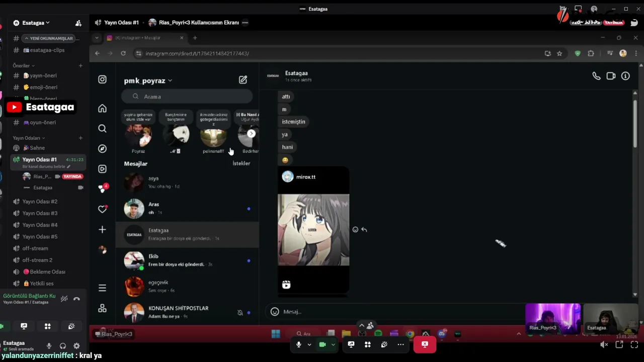Click Instagram create plus icon
644x362 pixels.
pos(102,229)
